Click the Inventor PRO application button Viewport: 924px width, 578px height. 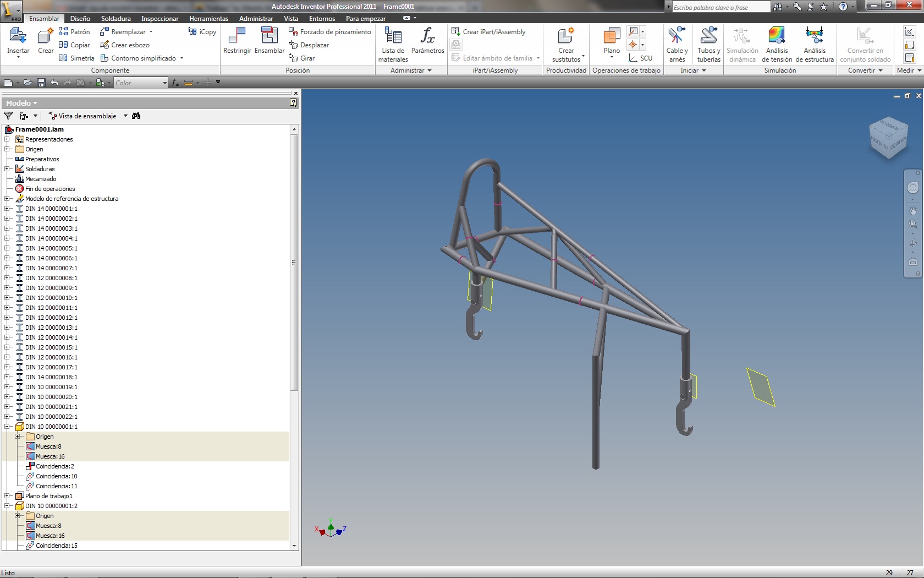click(x=11, y=11)
